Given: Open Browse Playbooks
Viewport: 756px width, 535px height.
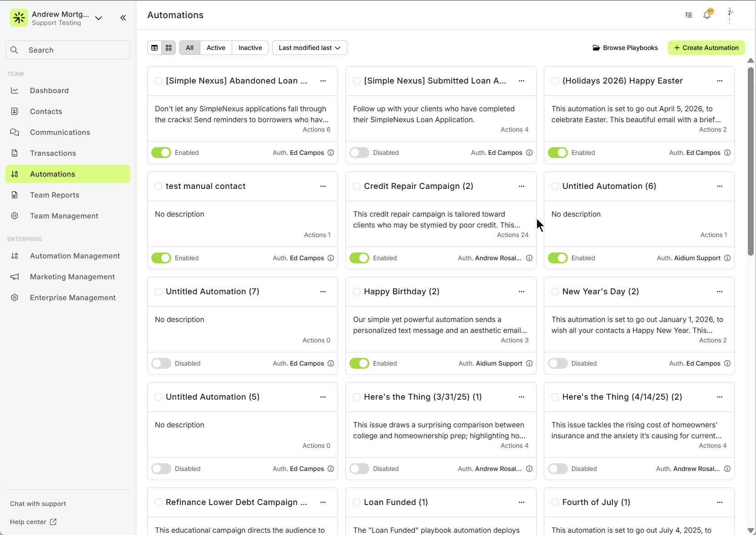Looking at the screenshot, I should click(625, 48).
